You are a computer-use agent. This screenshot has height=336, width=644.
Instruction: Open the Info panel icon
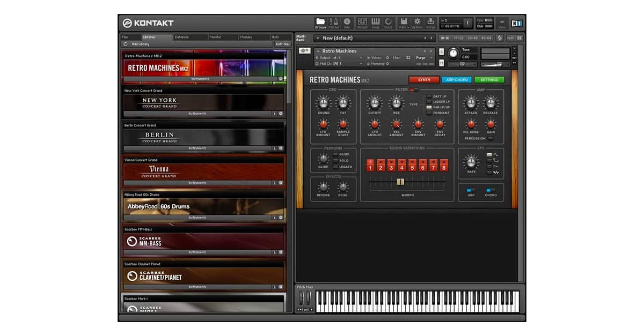point(347,21)
